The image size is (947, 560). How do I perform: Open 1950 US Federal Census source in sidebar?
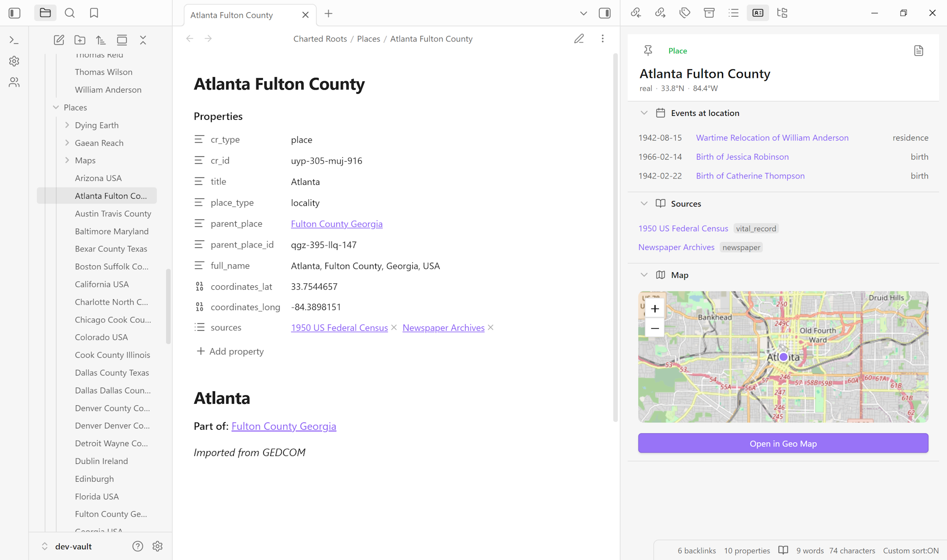pos(683,229)
